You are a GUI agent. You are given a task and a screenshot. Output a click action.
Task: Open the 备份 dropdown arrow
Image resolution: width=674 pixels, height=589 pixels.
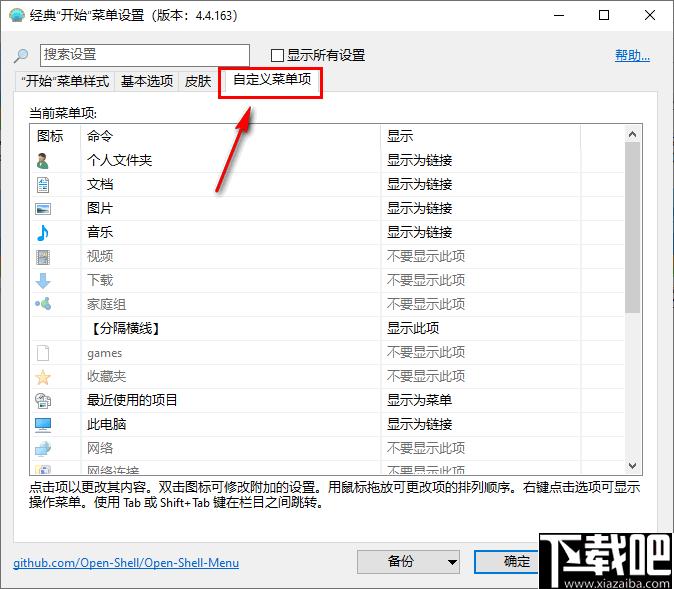point(452,562)
